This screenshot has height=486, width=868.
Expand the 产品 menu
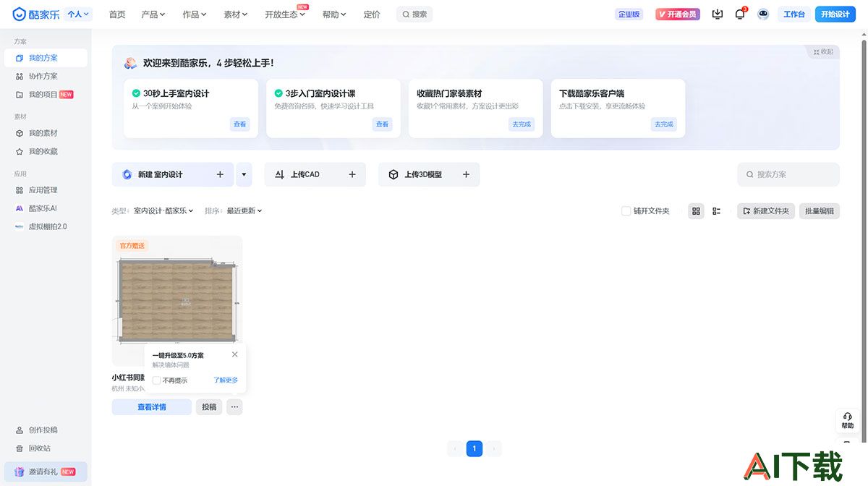point(153,14)
